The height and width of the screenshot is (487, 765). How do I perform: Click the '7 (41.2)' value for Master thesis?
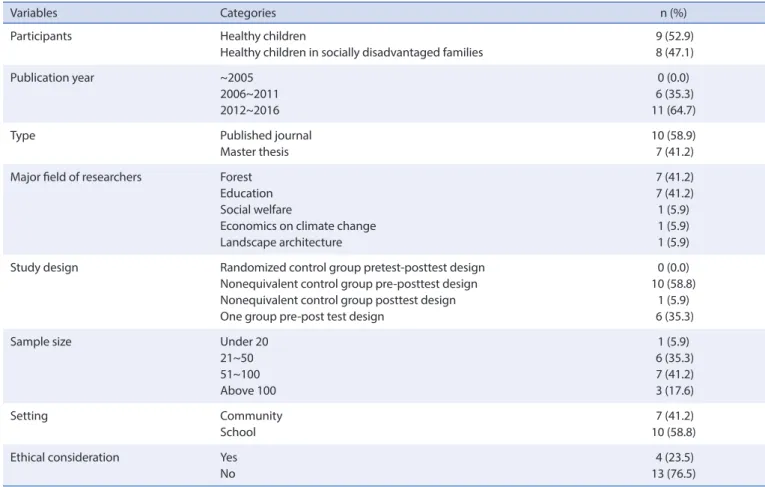pyautogui.click(x=674, y=152)
